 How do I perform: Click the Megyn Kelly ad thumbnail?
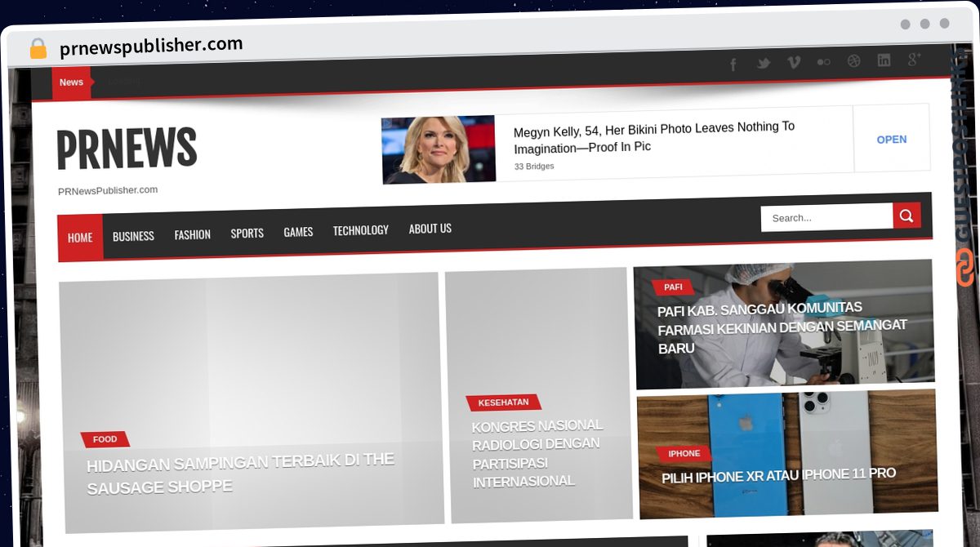point(439,149)
